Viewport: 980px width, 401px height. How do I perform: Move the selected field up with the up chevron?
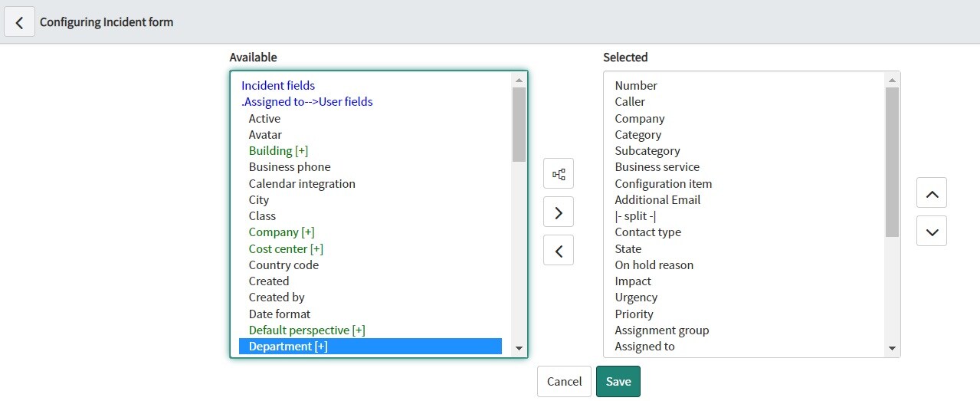pyautogui.click(x=932, y=193)
